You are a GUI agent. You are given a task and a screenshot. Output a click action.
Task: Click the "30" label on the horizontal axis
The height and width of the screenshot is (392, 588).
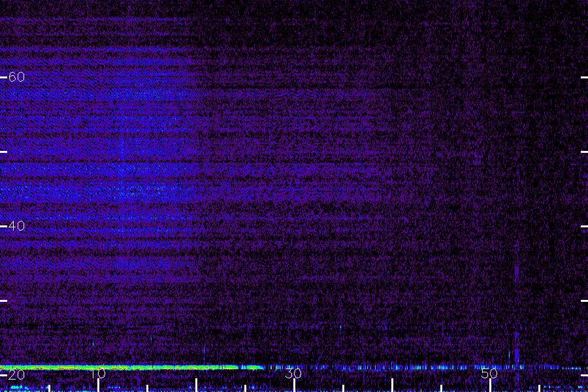click(293, 374)
